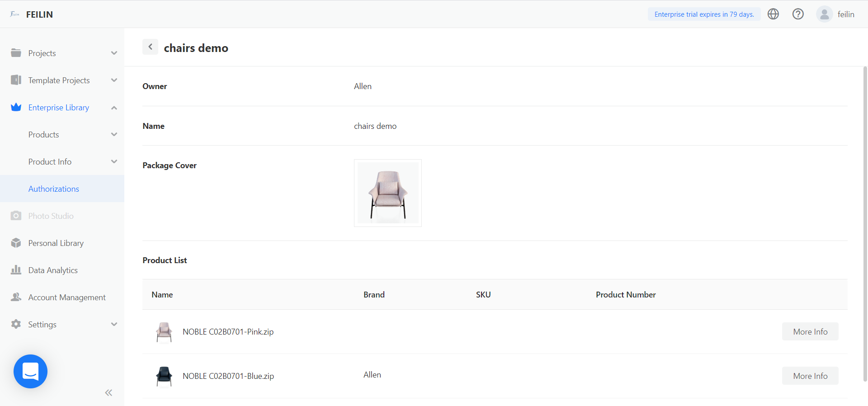Click More Info for the Pink chair
The width and height of the screenshot is (868, 406).
point(810,331)
